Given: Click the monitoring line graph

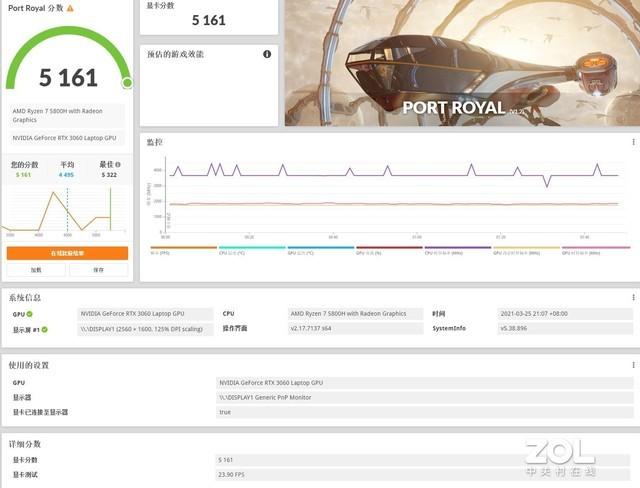Looking at the screenshot, I should coord(394,196).
